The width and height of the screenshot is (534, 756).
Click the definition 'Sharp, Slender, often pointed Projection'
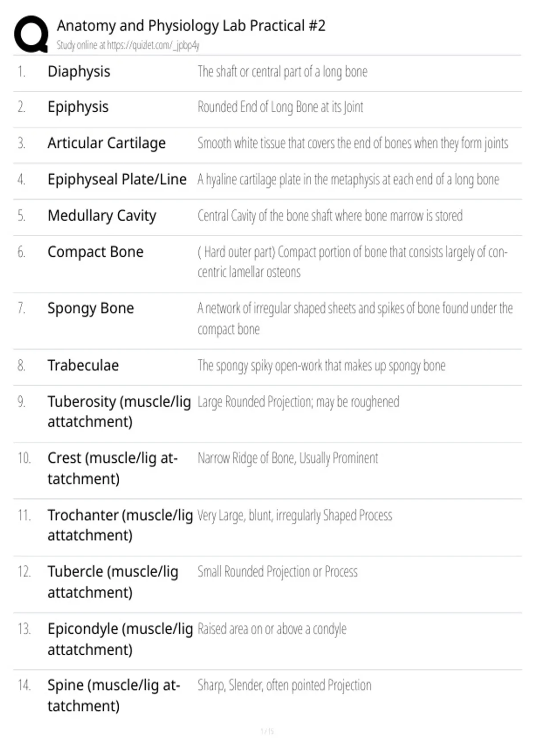pos(284,685)
